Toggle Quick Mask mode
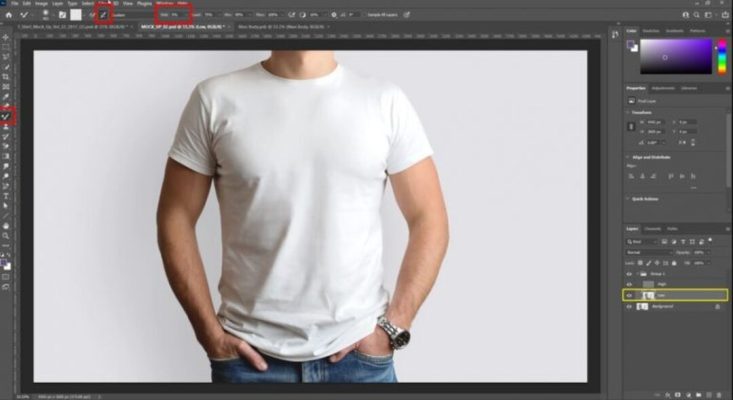This screenshot has width=733, height=400. [x=6, y=277]
